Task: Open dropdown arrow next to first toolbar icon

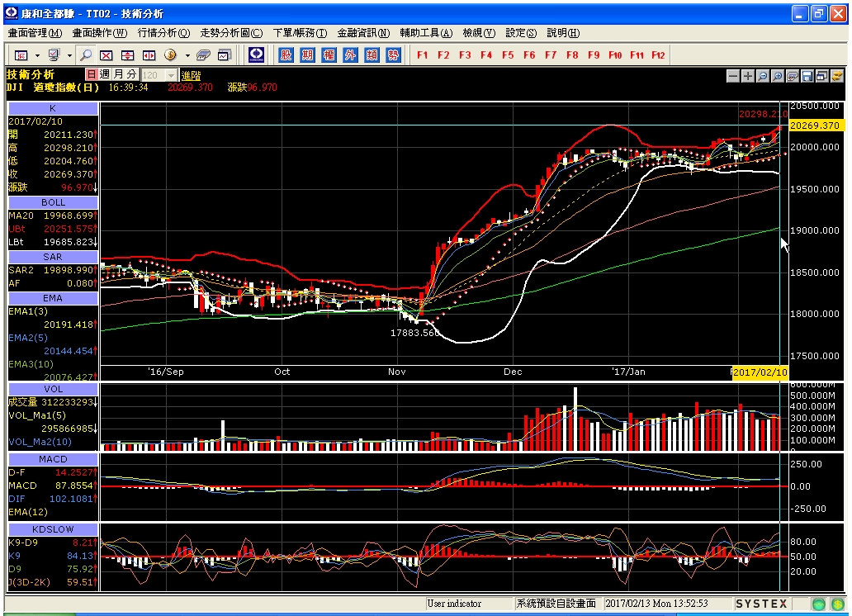Action: pos(37,55)
